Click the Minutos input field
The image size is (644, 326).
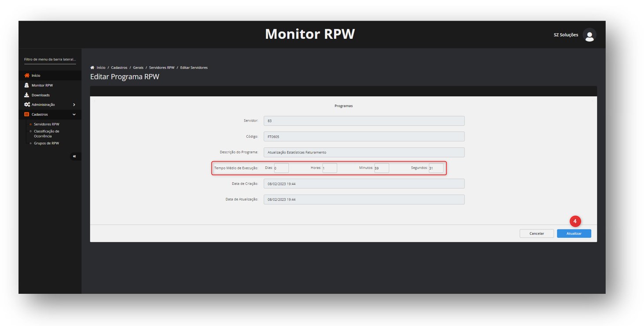tap(382, 168)
